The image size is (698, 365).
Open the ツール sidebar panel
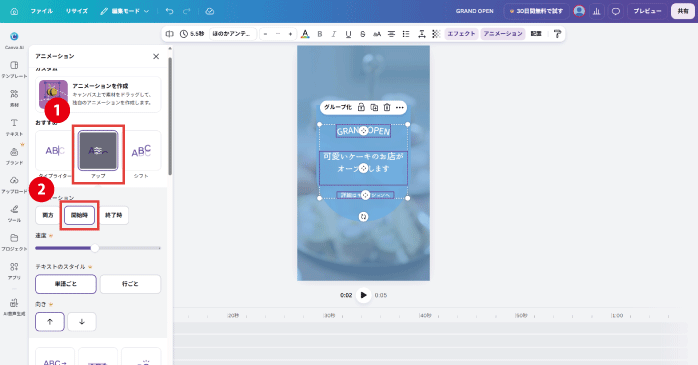(14, 213)
